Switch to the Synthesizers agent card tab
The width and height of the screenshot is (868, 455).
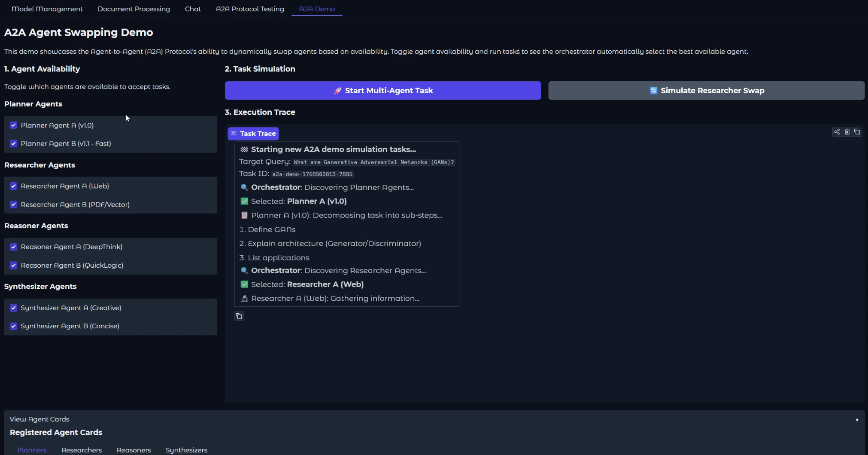pyautogui.click(x=186, y=450)
